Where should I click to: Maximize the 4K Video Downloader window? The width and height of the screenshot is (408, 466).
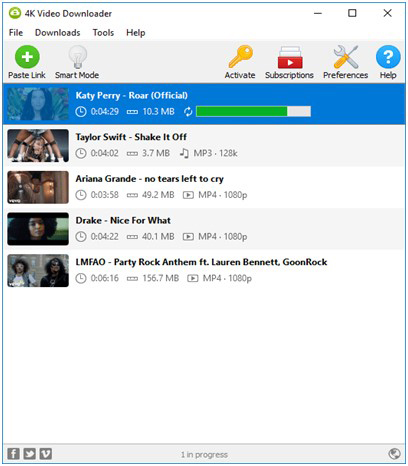[352, 13]
